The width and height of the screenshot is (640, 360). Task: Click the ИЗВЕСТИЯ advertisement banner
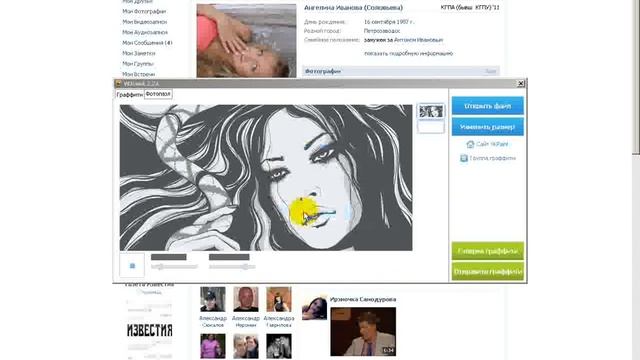click(x=149, y=330)
